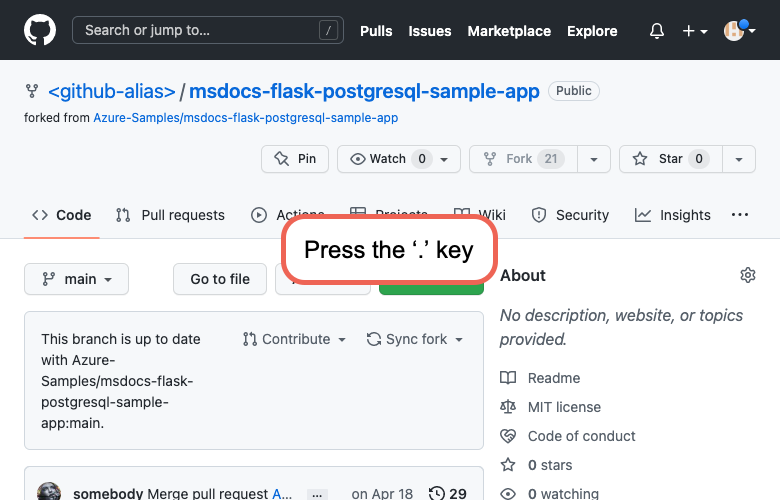Expand the Contribute dropdown
780x500 pixels.
(295, 339)
